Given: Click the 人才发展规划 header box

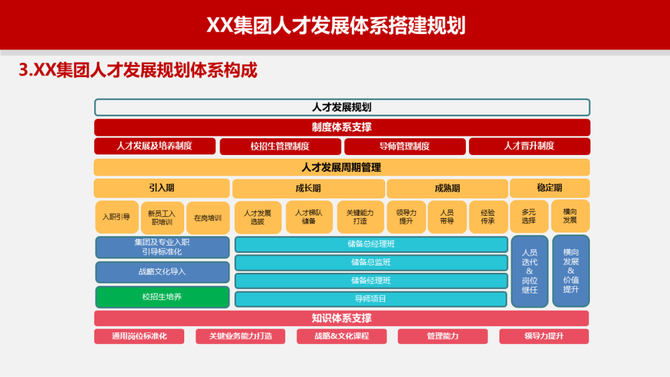Looking at the screenshot, I should [x=342, y=107].
